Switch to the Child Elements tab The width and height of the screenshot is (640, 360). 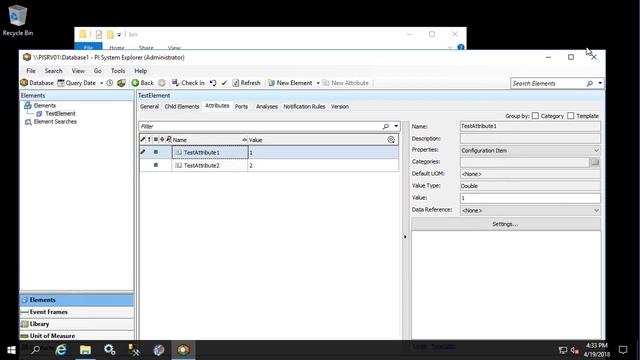[182, 107]
